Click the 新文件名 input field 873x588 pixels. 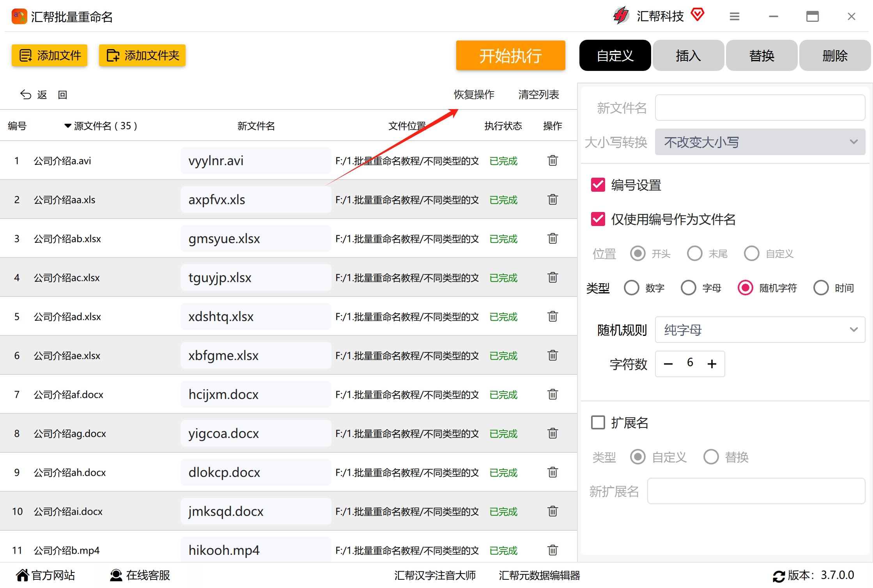pyautogui.click(x=760, y=108)
